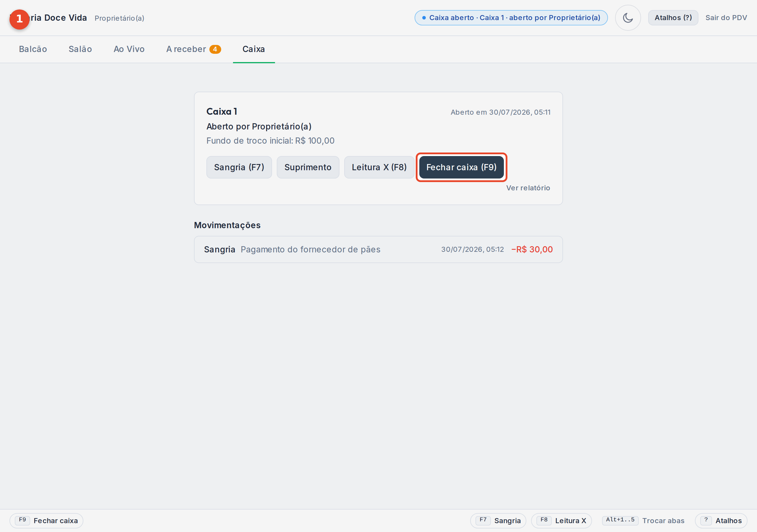Click the F9 key hint in footer
This screenshot has width=757, height=532.
pyautogui.click(x=22, y=520)
